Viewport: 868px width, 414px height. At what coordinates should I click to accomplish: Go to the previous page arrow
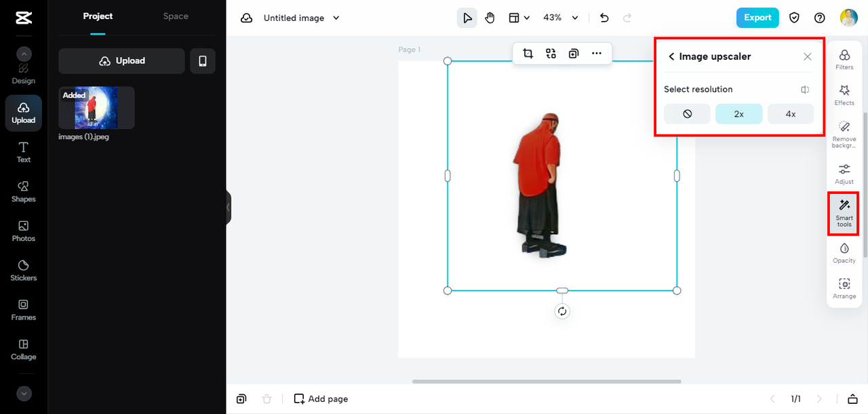772,399
